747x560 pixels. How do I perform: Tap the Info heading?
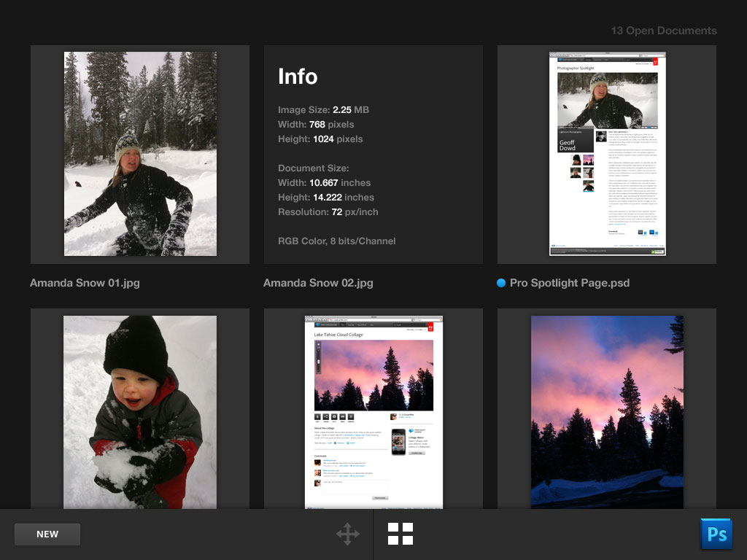click(298, 77)
